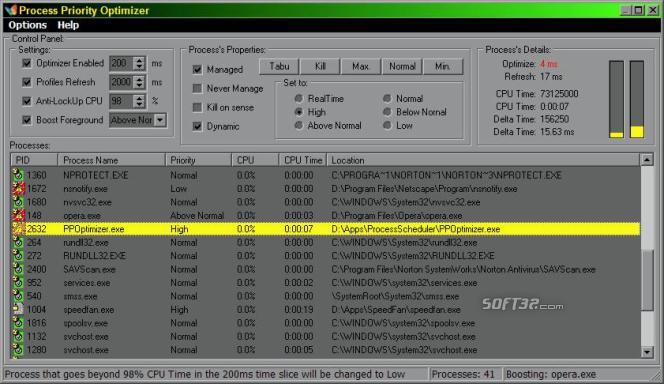Click the icon of svchost.exe PID 1132

click(x=18, y=337)
